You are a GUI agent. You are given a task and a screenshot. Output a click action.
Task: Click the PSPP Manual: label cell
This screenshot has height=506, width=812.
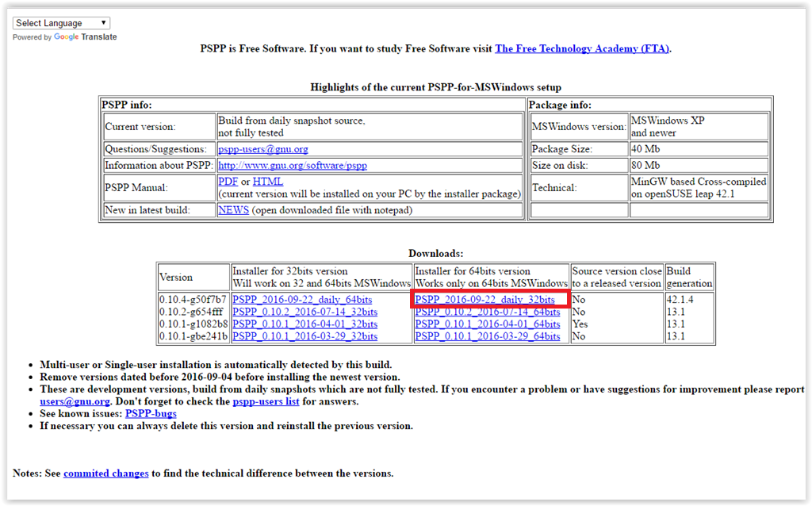coord(159,188)
